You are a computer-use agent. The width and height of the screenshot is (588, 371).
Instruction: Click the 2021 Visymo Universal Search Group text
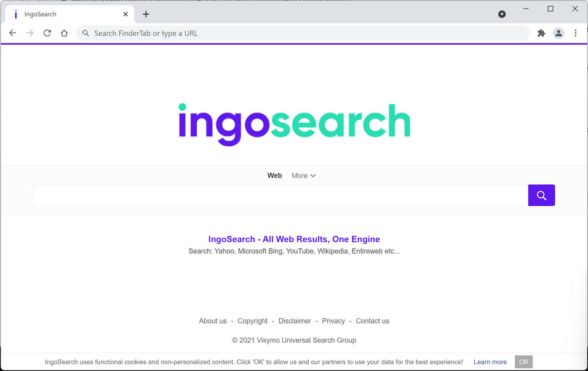pos(294,340)
